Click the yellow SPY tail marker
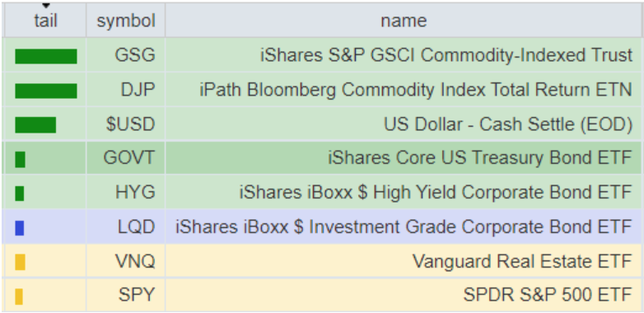Image resolution: width=644 pixels, height=313 pixels. [x=19, y=297]
